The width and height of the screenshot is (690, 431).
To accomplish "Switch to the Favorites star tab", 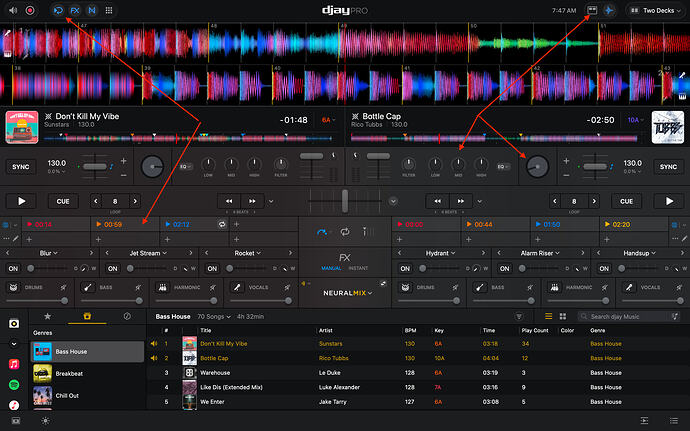I will (48, 316).
